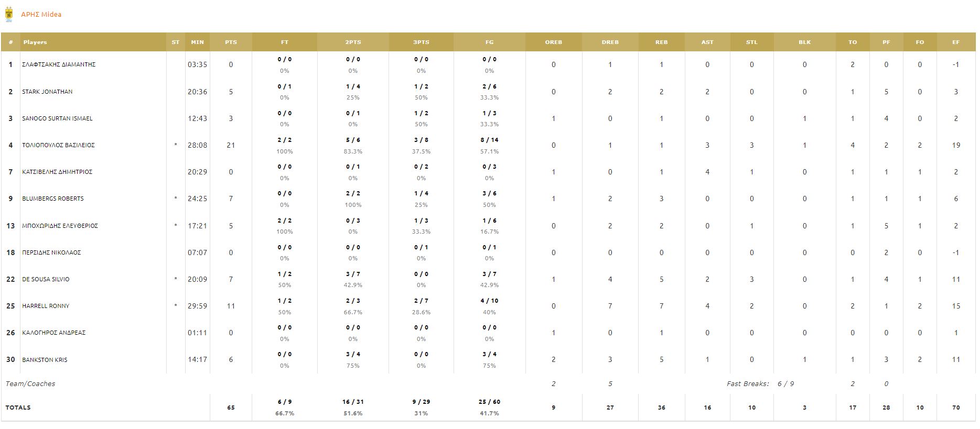
Task: Click player BLUMBERGS ROBERTS
Action: 52,199
